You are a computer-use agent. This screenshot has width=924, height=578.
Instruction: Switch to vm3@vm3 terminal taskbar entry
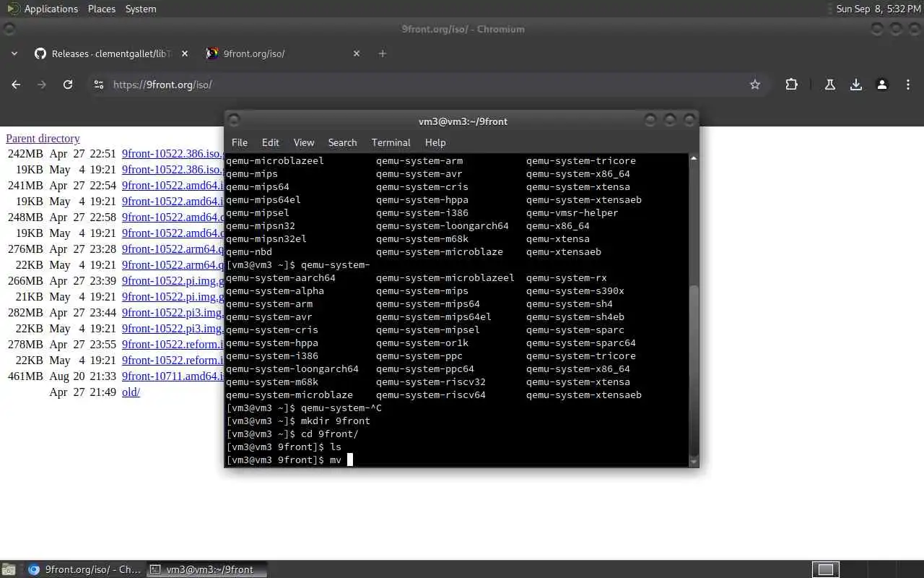[207, 569]
